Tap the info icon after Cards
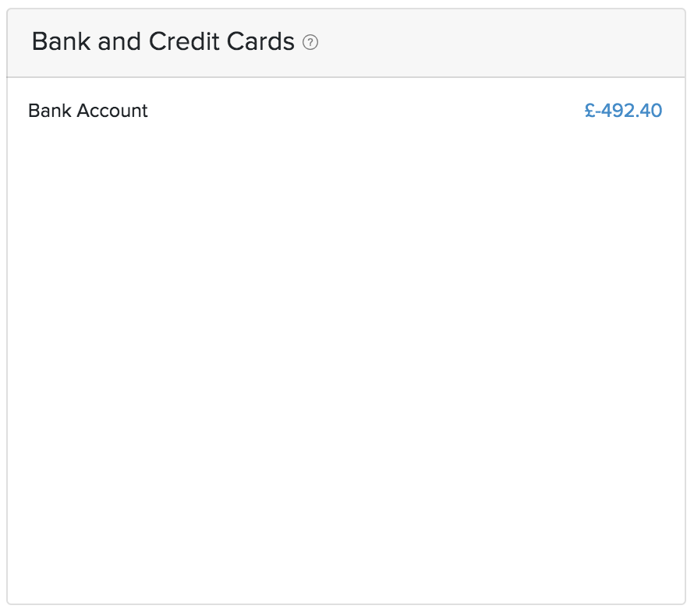This screenshot has width=694, height=616. [x=310, y=43]
